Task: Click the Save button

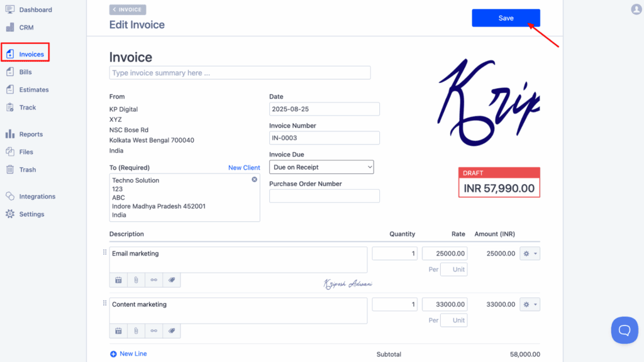Action: [506, 18]
